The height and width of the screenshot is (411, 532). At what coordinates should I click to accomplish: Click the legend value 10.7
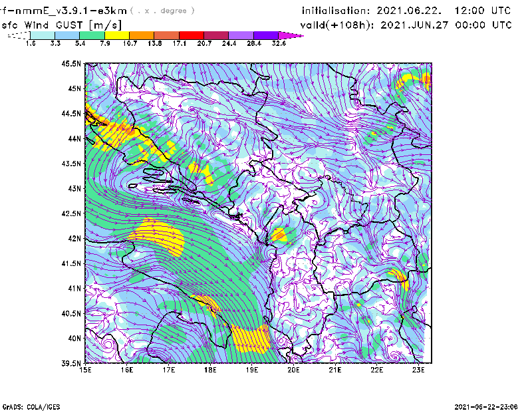click(x=130, y=43)
